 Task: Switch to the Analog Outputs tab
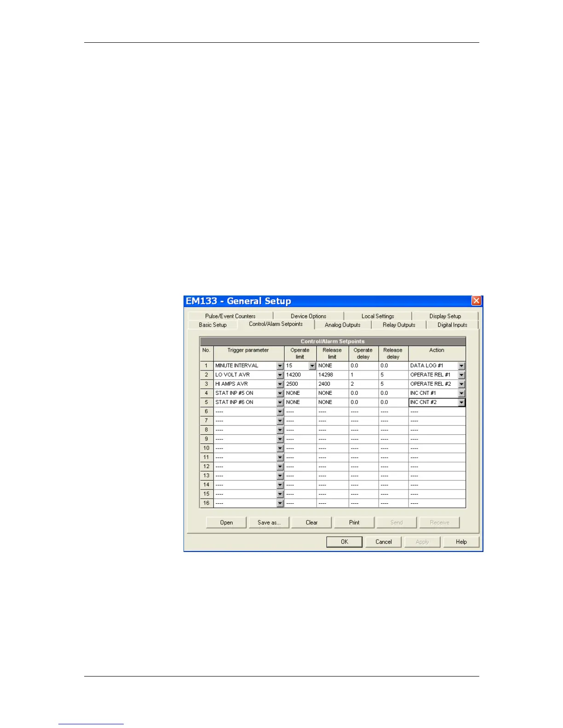[343, 325]
